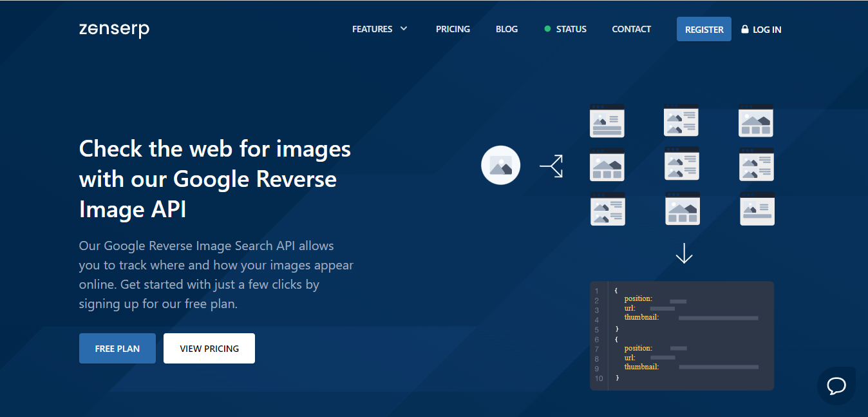Viewport: 868px width, 417px height.
Task: Open the chat widget bubble
Action: [x=836, y=386]
